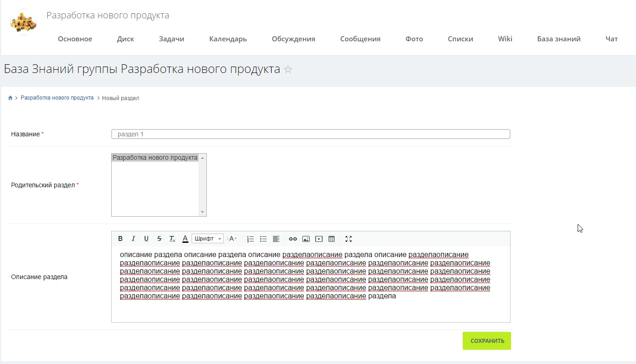This screenshot has width=636, height=364.
Task: Apply underline formatting to text
Action: (146, 239)
